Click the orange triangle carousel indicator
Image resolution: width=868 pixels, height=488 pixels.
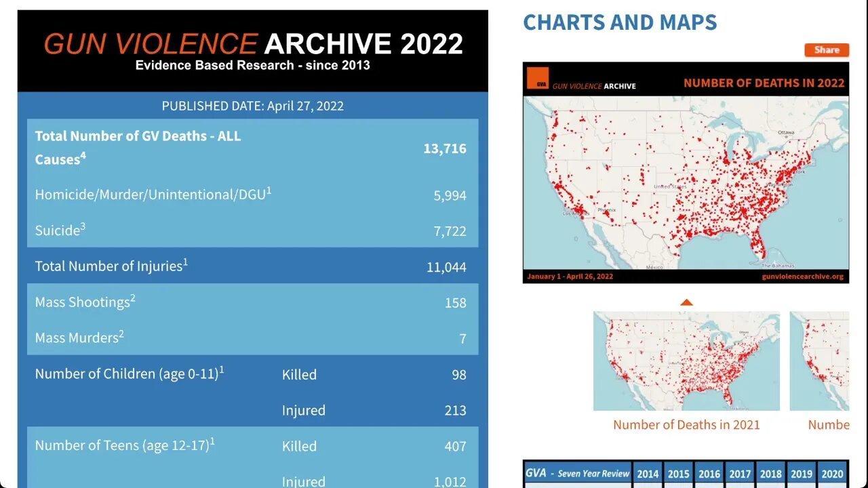tap(686, 302)
